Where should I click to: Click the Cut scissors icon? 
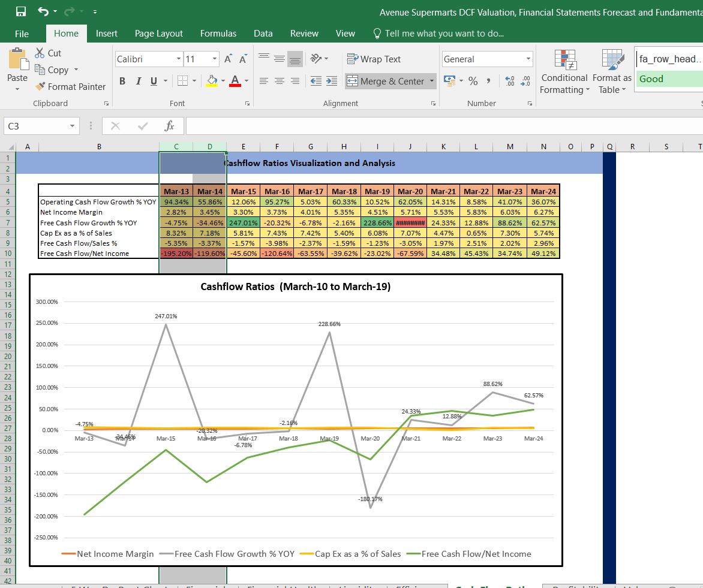(40, 53)
